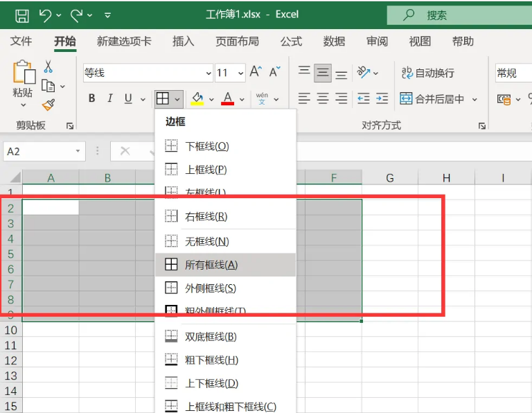This screenshot has width=532, height=413.
Task: Switch to the 插入 ribbon tab
Action: 183,42
